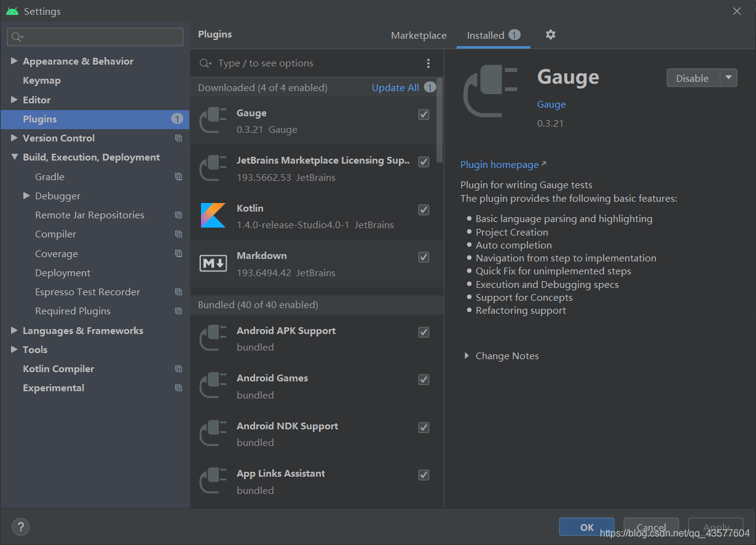Viewport: 756px width, 545px height.
Task: Click the settings search magnifier icon
Action: tap(17, 37)
